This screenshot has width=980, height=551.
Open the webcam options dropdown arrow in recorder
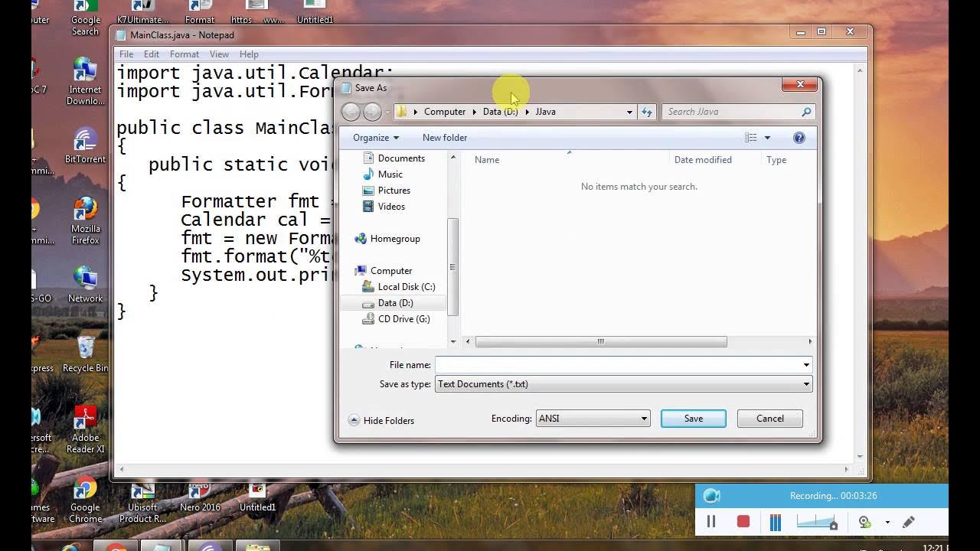point(887,523)
